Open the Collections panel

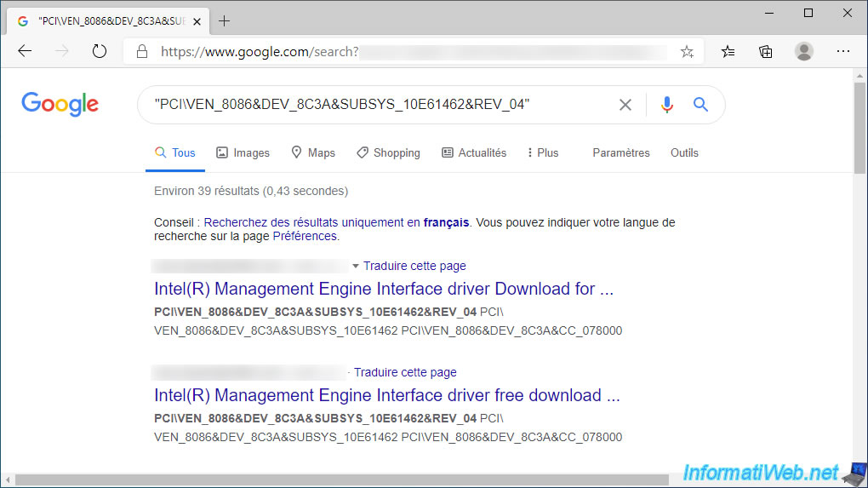pyautogui.click(x=766, y=51)
